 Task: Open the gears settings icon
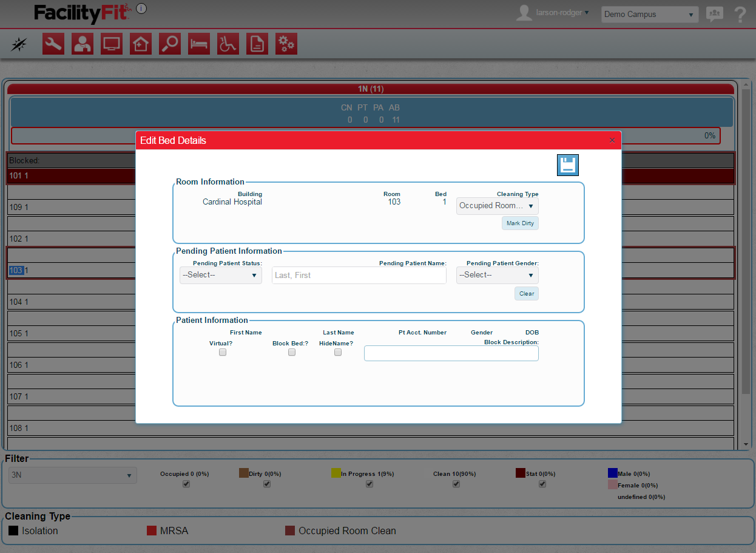286,44
